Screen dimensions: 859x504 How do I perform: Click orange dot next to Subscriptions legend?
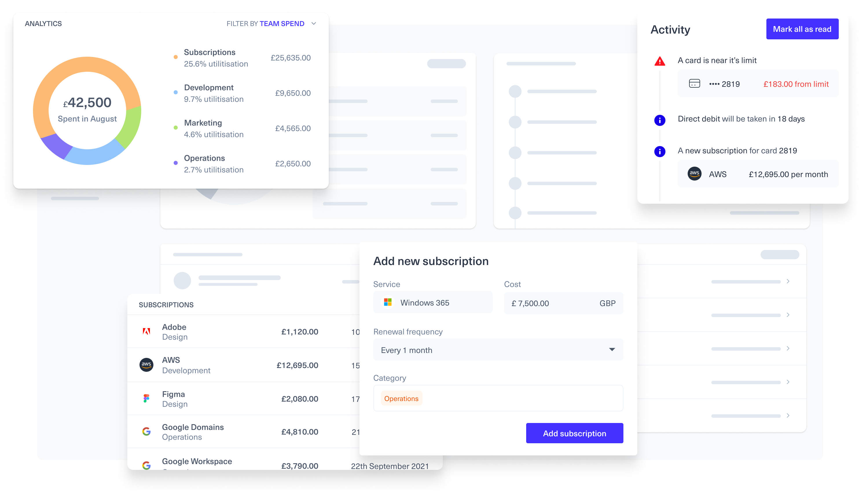coord(176,57)
